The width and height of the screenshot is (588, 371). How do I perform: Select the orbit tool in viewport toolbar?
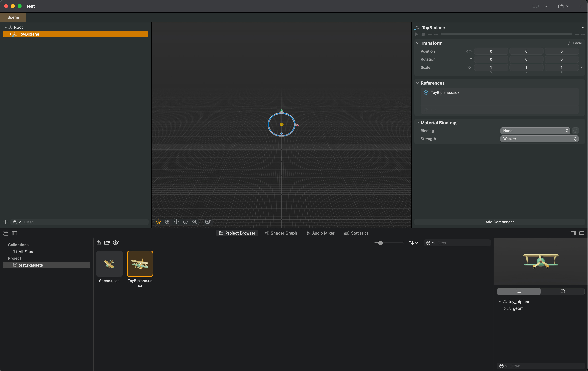(x=185, y=222)
